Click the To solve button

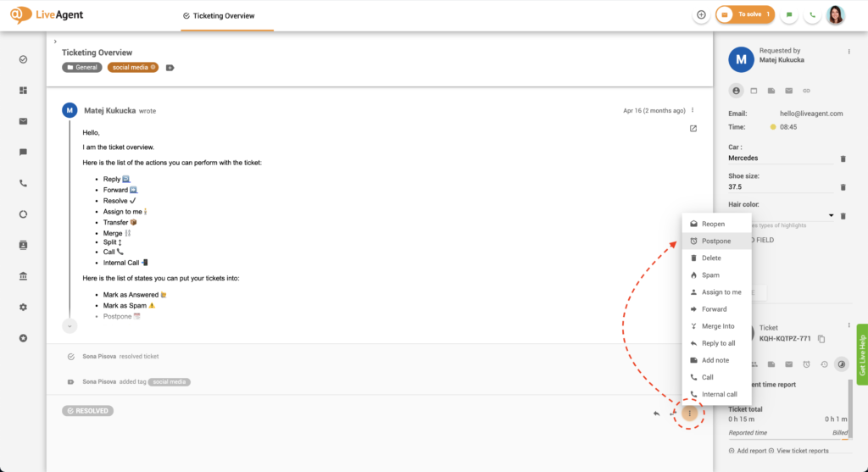745,14
